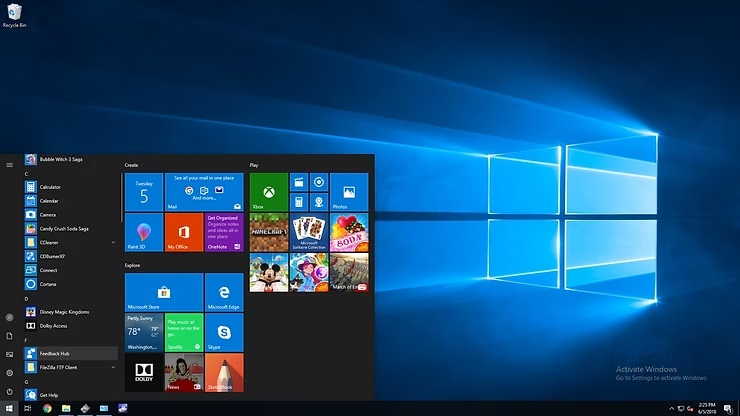Launch Google Chrome from the taskbar

click(x=47, y=408)
